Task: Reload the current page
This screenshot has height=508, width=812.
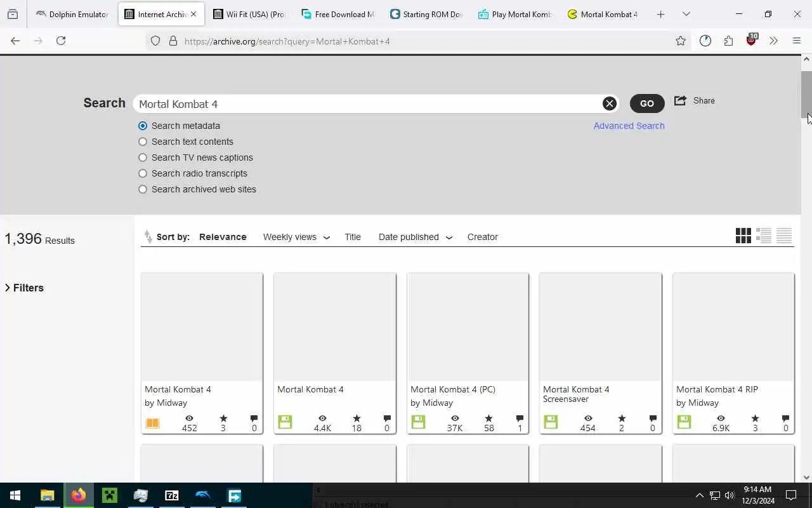Action: (x=61, y=41)
